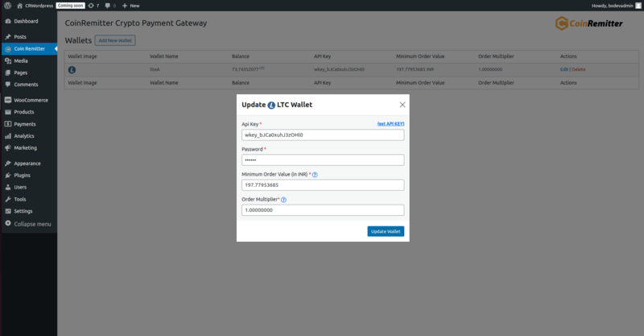Click the Update Wallet button
Image resolution: width=644 pixels, height=336 pixels.
pos(386,231)
